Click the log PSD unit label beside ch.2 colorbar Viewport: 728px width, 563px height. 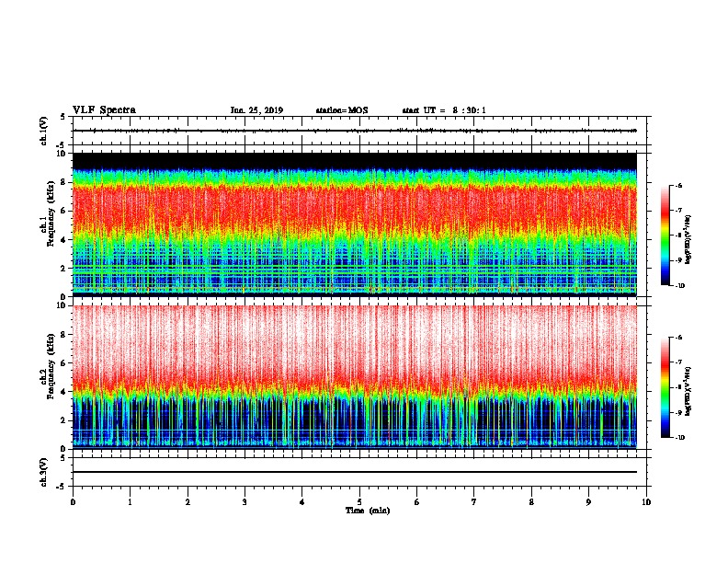click(688, 391)
